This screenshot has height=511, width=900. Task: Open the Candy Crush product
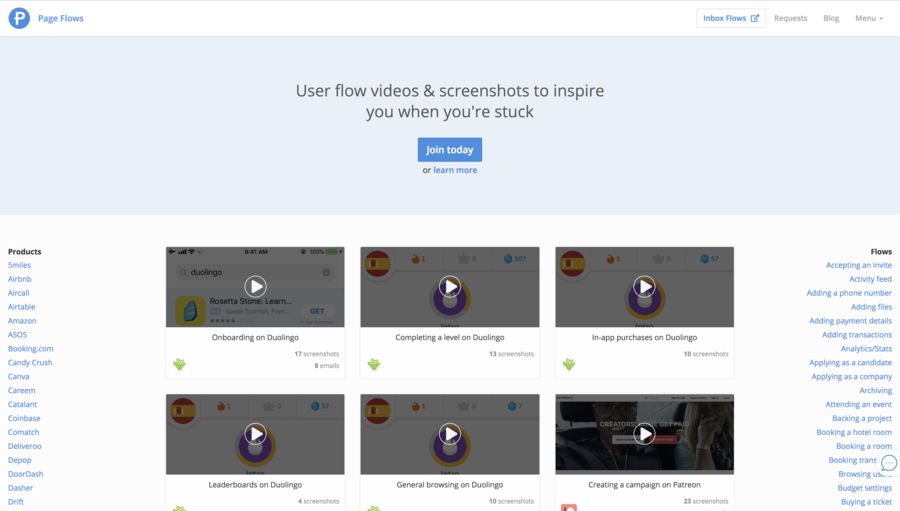30,363
